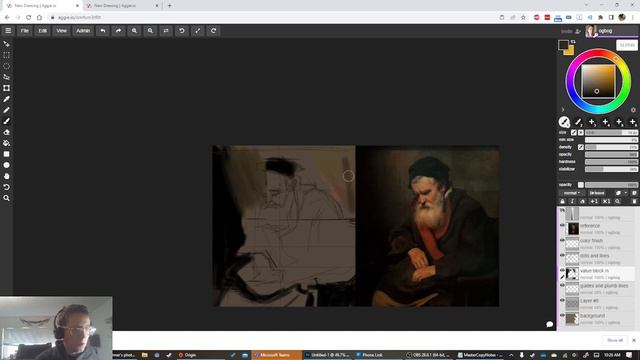Select the foreground color swatch

pos(563,45)
